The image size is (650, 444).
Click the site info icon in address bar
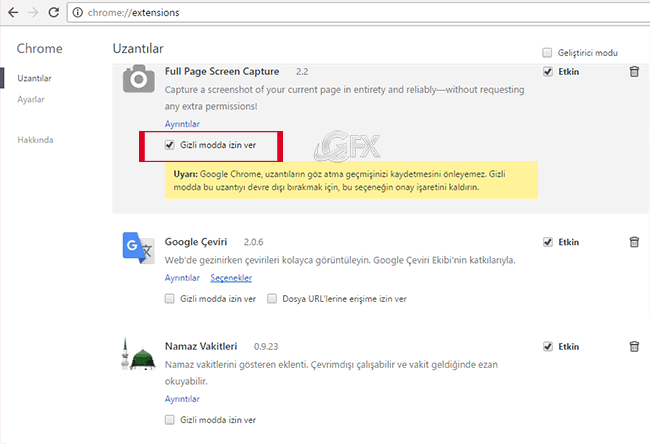click(78, 12)
